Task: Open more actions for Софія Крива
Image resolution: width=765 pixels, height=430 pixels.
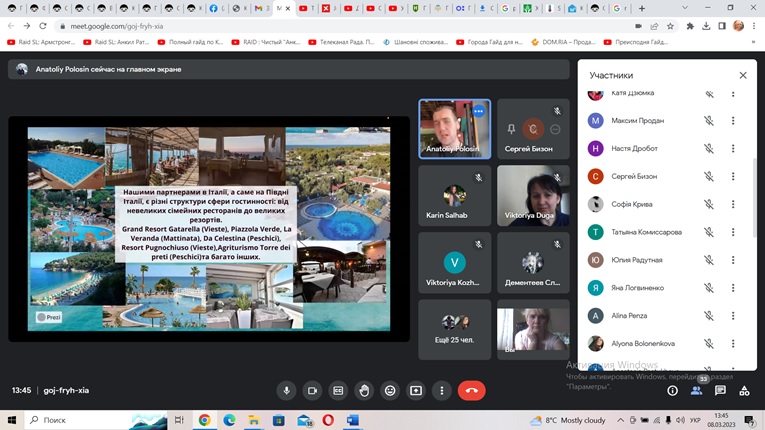Action: [733, 204]
